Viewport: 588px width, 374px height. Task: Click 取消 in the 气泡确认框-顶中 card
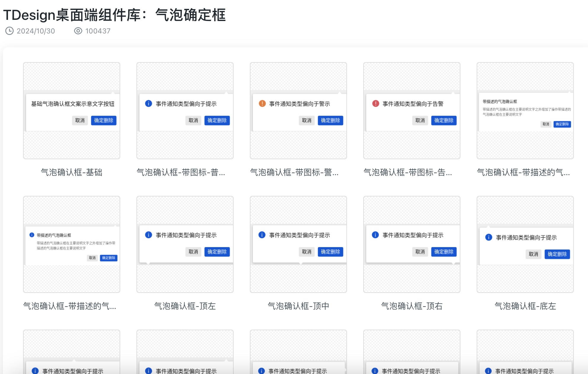coord(307,252)
